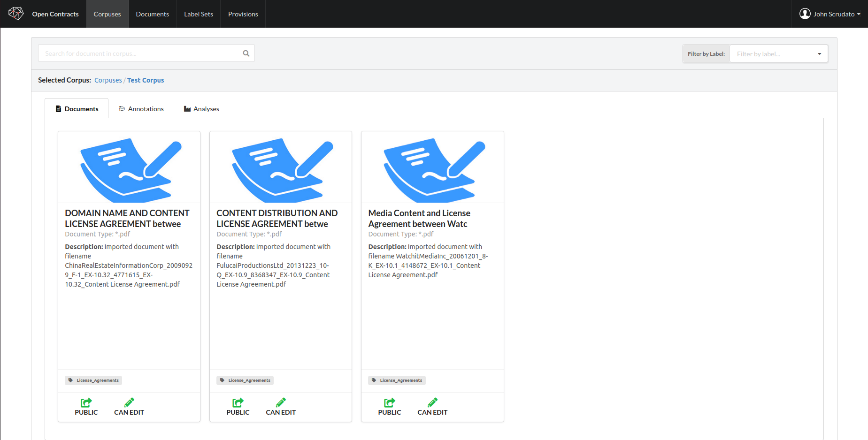Screen dimensions: 868x440
Task: Open the Media Content and License thumbnail
Action: 432,167
